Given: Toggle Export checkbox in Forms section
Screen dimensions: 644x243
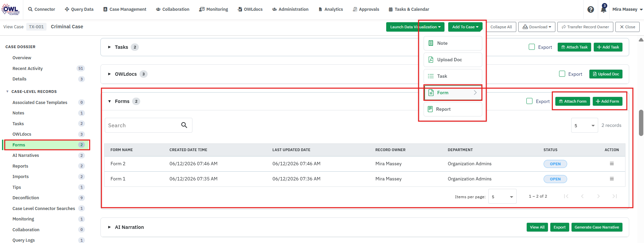Looking at the screenshot, I should pos(529,101).
